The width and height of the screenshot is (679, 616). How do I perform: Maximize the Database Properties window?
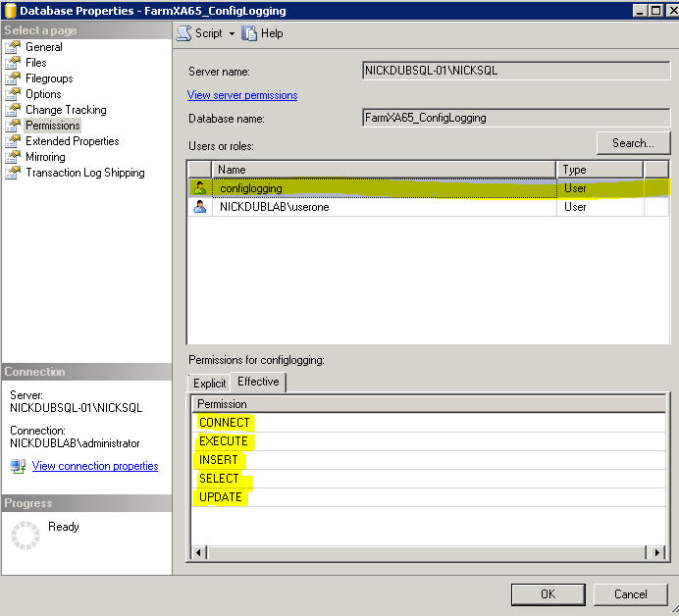pos(656,11)
